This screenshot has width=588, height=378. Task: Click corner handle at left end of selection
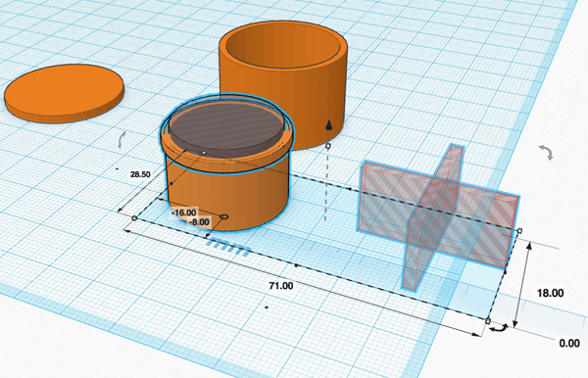tap(134, 218)
